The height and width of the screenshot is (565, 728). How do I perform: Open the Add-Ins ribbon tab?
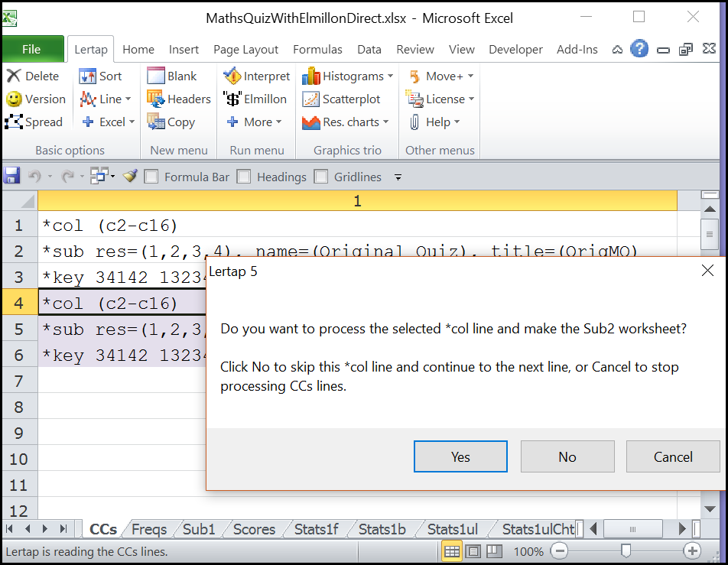577,49
